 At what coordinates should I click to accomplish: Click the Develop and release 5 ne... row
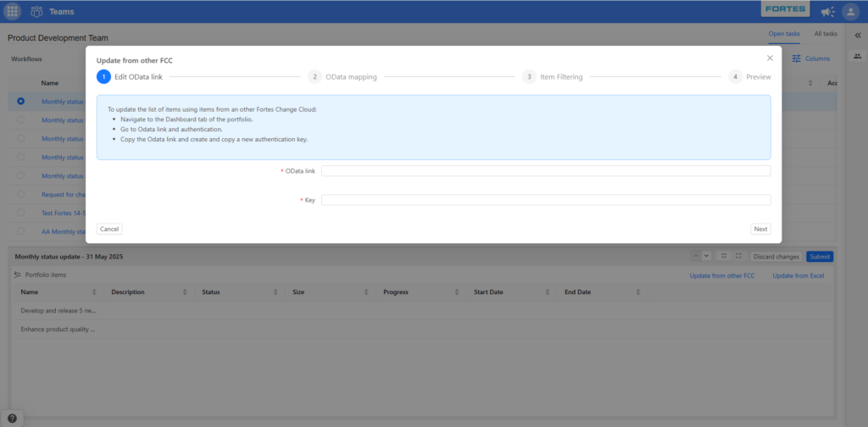(422, 311)
